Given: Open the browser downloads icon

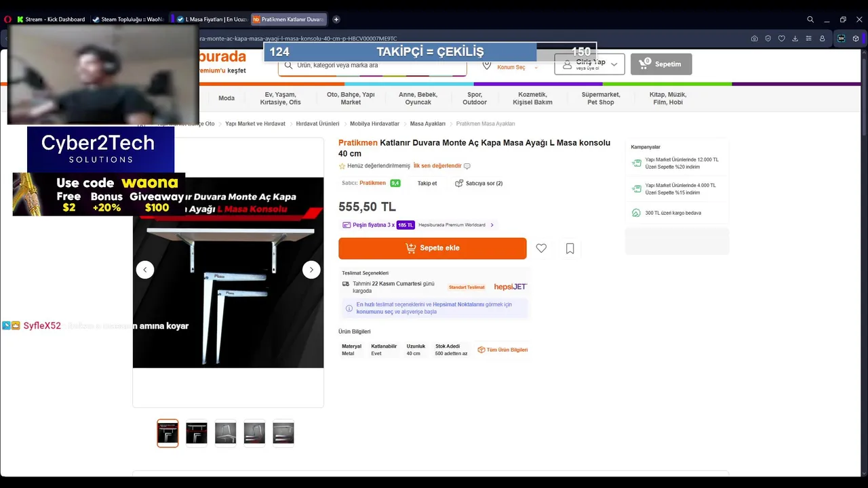Looking at the screenshot, I should [x=795, y=39].
